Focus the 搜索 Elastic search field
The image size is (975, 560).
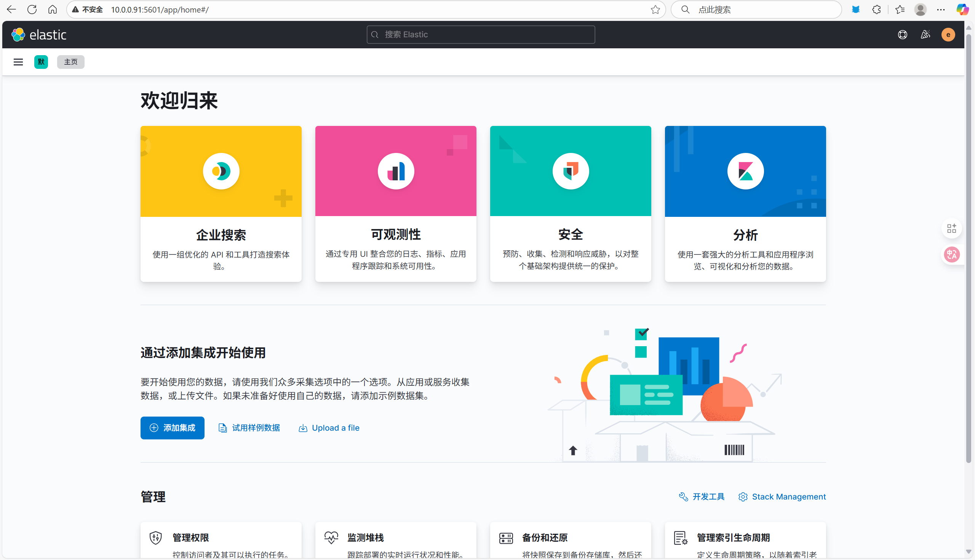click(x=481, y=35)
